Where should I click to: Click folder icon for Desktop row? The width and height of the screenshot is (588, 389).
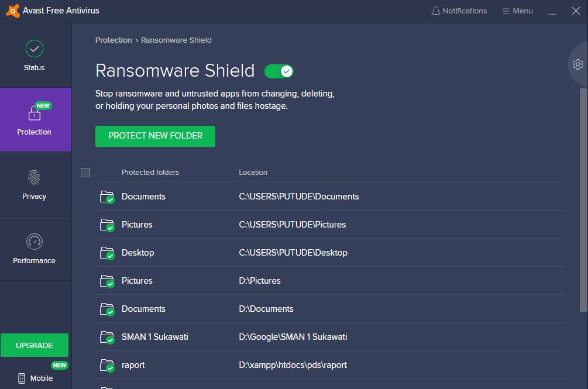pyautogui.click(x=107, y=253)
